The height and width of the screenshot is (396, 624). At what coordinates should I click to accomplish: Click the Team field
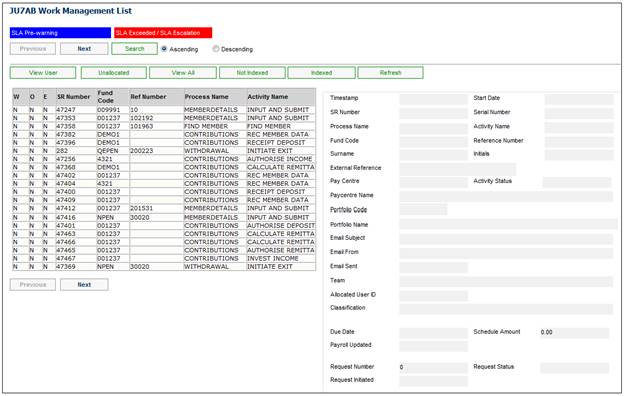506,281
